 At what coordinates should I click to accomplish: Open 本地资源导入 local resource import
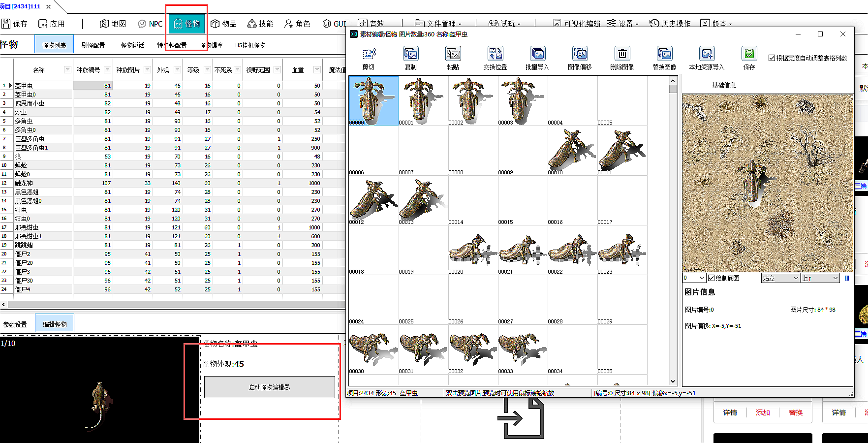(707, 54)
